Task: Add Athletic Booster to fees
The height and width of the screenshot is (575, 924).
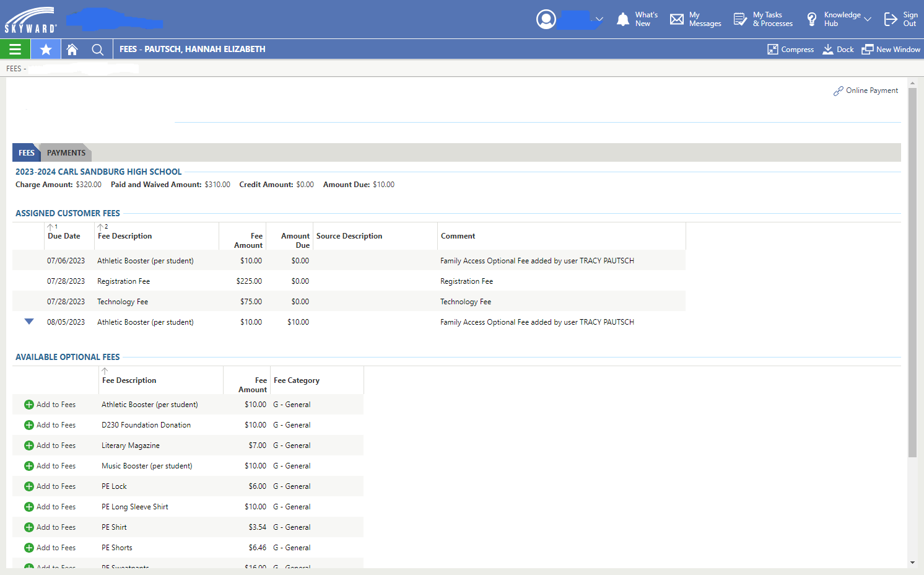Action: (x=50, y=405)
